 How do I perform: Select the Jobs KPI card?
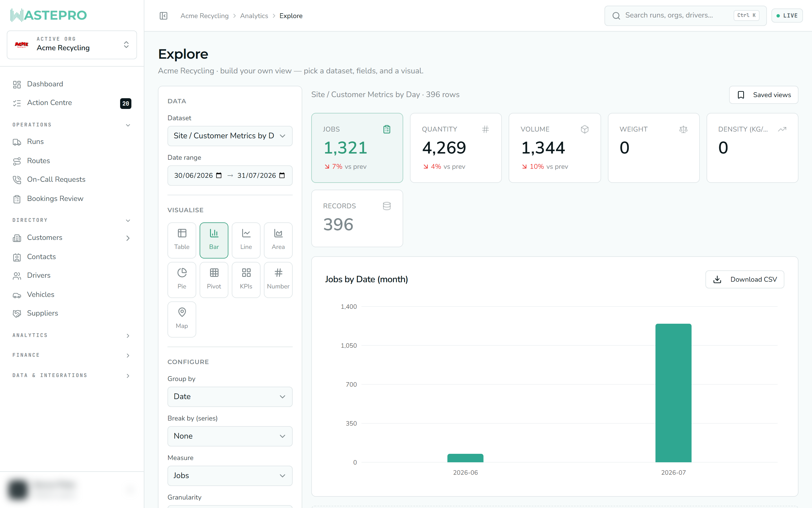coord(357,148)
